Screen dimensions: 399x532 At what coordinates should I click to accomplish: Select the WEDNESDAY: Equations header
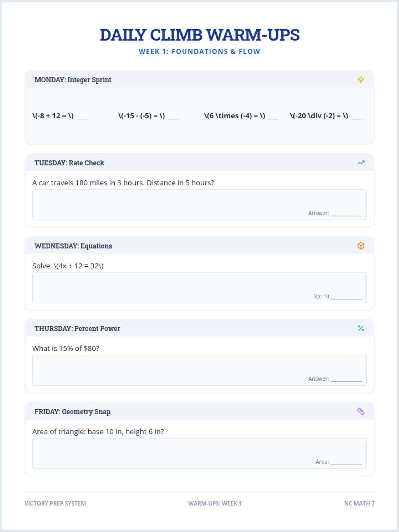tap(73, 246)
